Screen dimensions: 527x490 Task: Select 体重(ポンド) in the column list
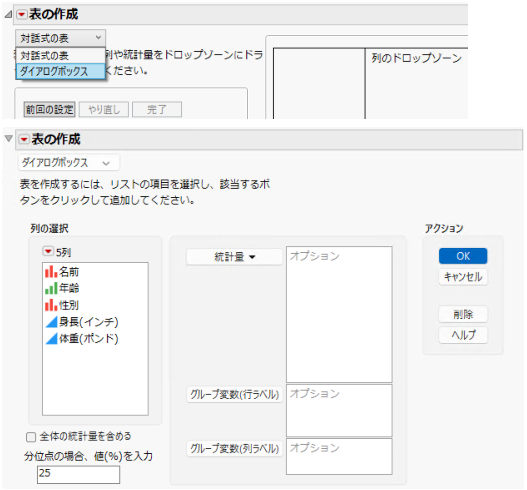pyautogui.click(x=89, y=339)
